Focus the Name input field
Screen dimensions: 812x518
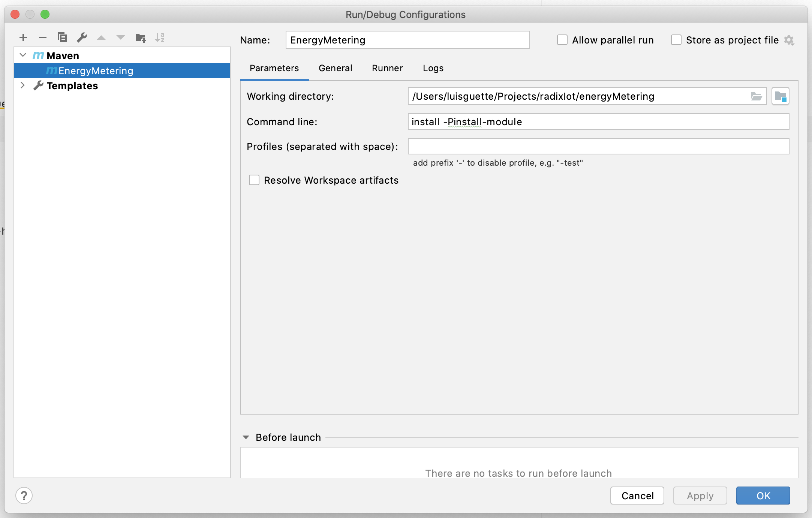click(x=407, y=40)
